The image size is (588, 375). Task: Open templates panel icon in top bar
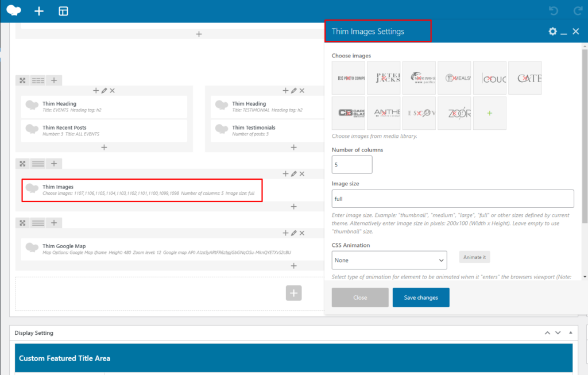coord(63,11)
